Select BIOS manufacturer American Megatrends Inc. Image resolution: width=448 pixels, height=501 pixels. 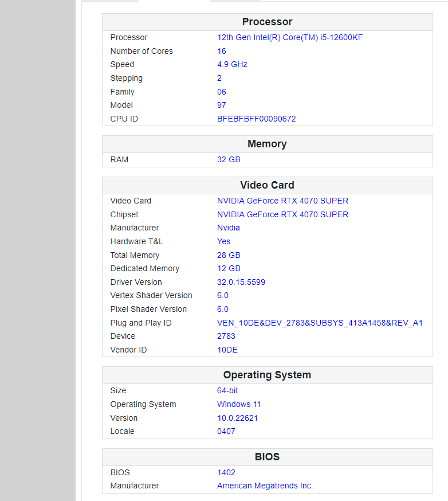pos(265,486)
